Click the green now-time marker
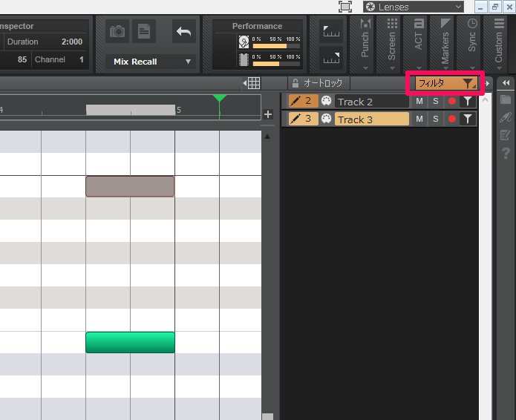The height and width of the screenshot is (420, 516). 220,99
